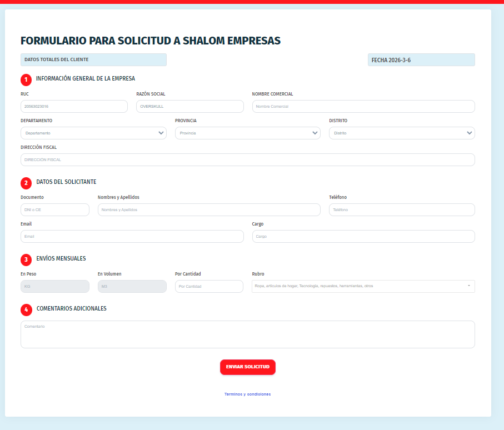504x430 pixels.
Task: Click the red step 4 circle icon
Action: click(26, 309)
